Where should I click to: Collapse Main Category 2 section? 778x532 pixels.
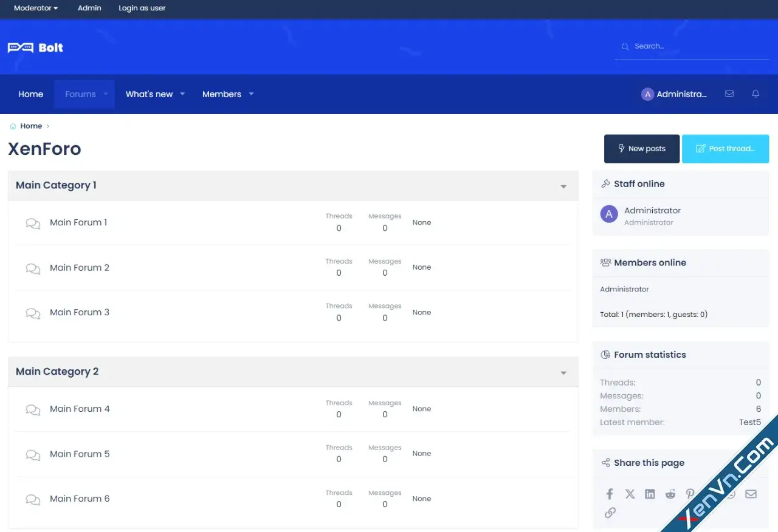(563, 373)
